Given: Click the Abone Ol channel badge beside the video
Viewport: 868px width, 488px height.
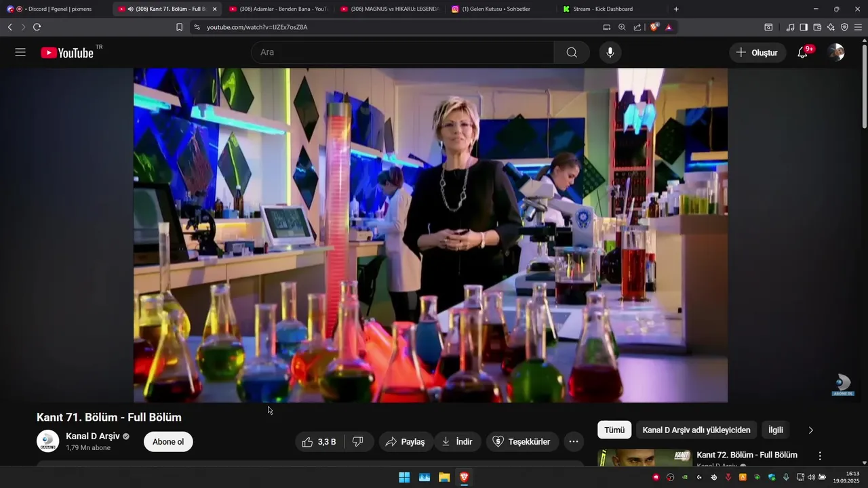Looking at the screenshot, I should pos(843,385).
